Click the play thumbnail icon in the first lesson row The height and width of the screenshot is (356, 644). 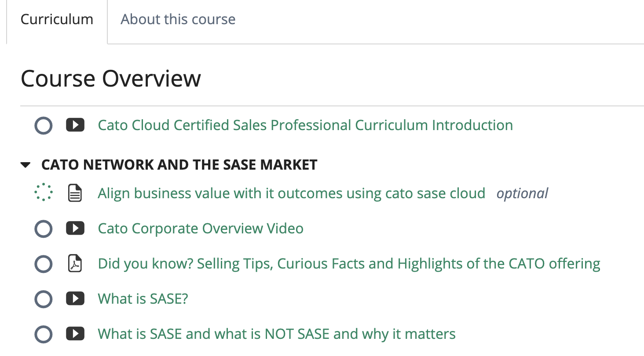click(x=75, y=125)
